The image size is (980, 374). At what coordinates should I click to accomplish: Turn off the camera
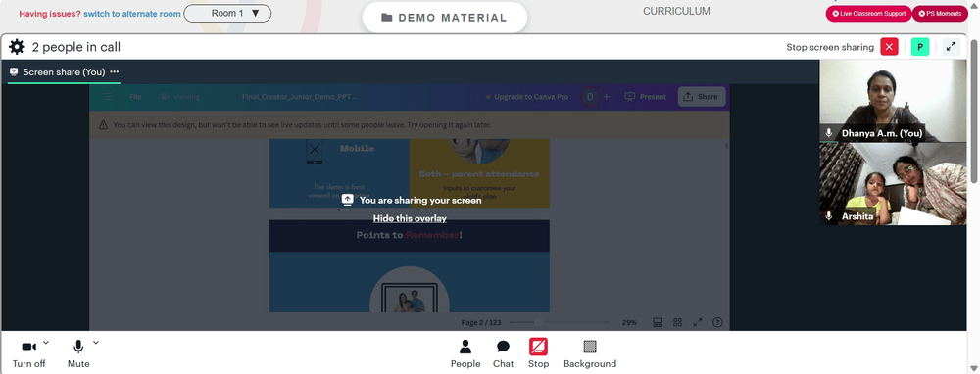click(x=28, y=353)
